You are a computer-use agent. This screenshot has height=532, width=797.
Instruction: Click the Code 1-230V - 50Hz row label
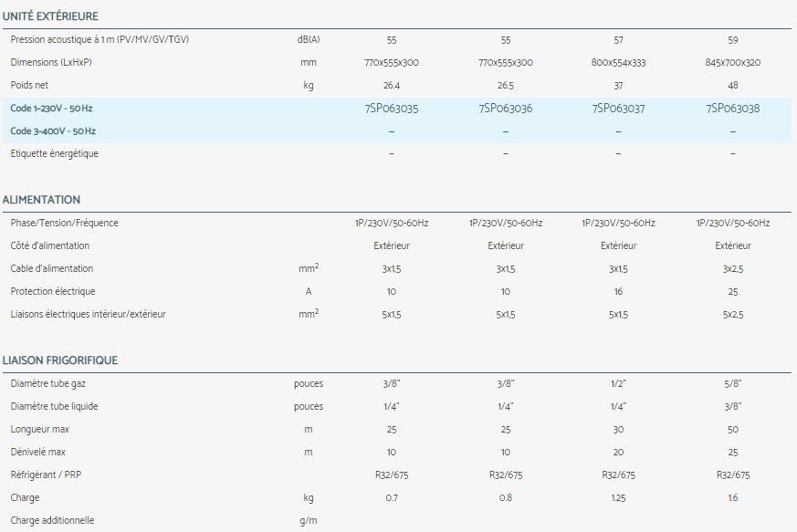tap(52, 109)
